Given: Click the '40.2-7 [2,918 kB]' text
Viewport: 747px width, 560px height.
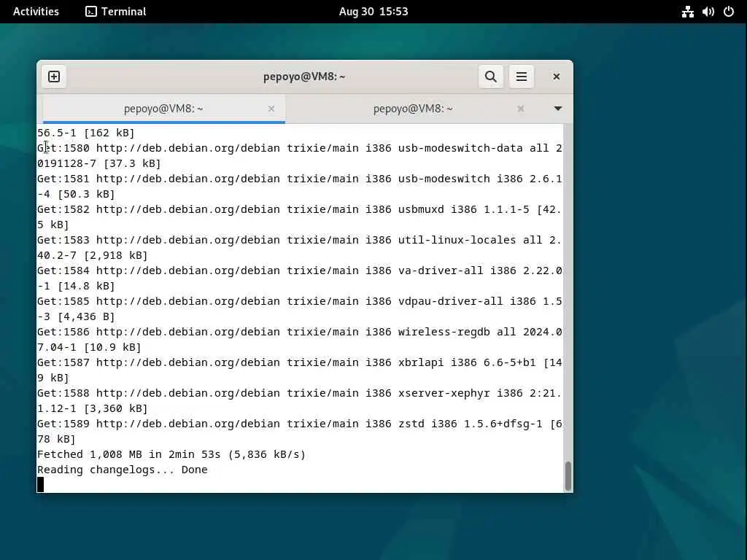Looking at the screenshot, I should click(93, 255).
